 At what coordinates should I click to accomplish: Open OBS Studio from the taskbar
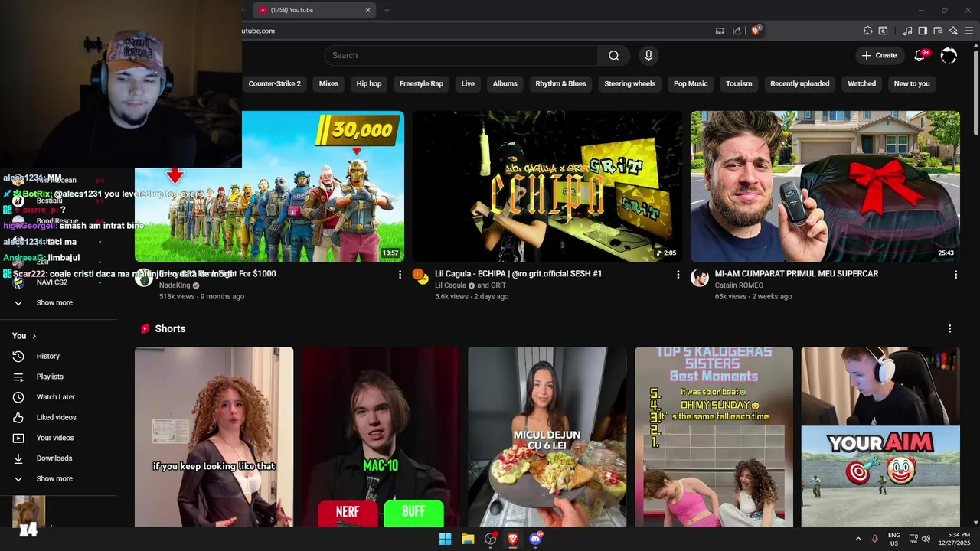point(491,539)
